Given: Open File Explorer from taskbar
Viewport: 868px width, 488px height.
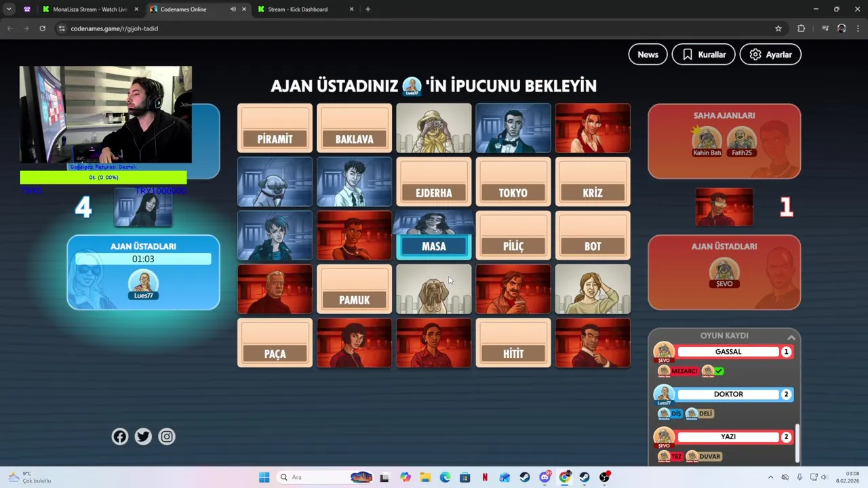Looking at the screenshot, I should [x=425, y=477].
